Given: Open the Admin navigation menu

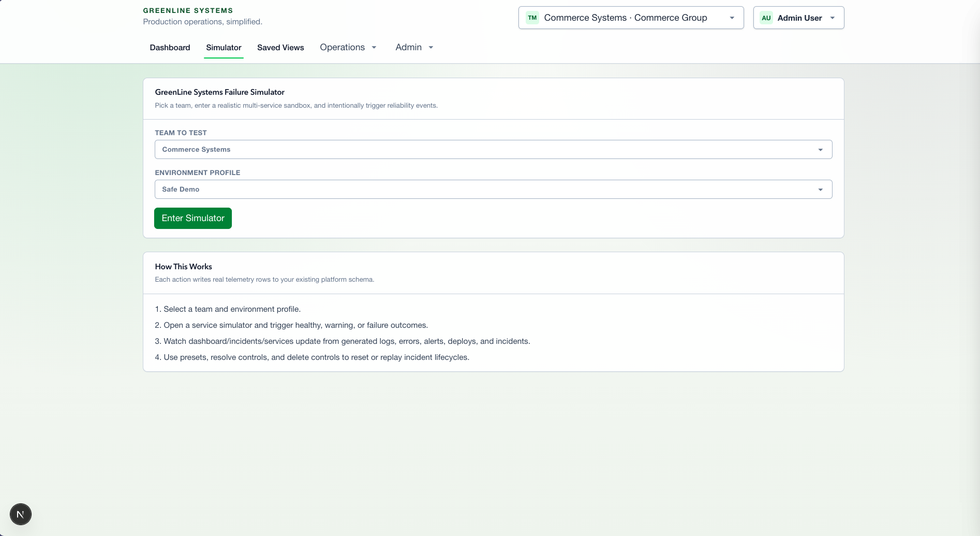Looking at the screenshot, I should 408,48.
